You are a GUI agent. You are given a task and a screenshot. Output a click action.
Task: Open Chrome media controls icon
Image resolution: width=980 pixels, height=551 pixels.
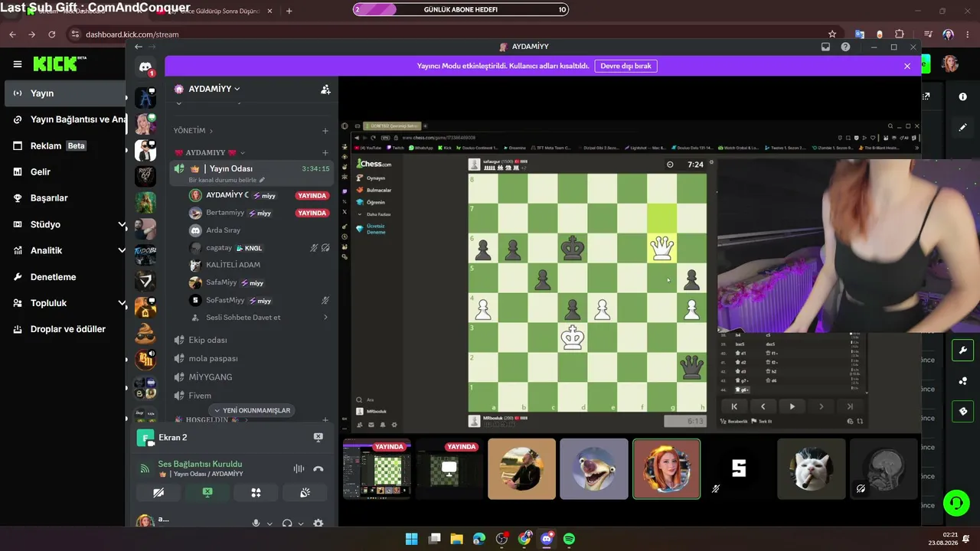tap(928, 34)
